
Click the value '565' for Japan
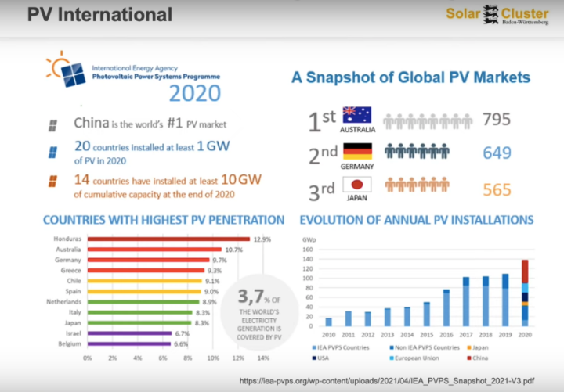click(497, 189)
